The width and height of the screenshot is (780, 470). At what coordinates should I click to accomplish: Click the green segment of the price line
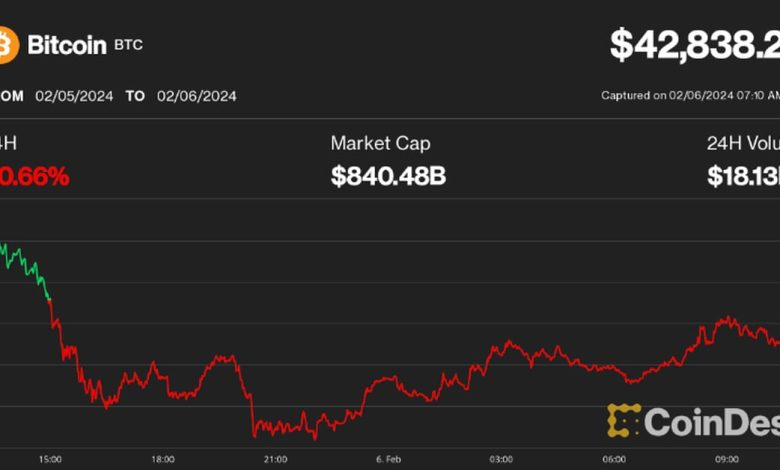pyautogui.click(x=24, y=264)
